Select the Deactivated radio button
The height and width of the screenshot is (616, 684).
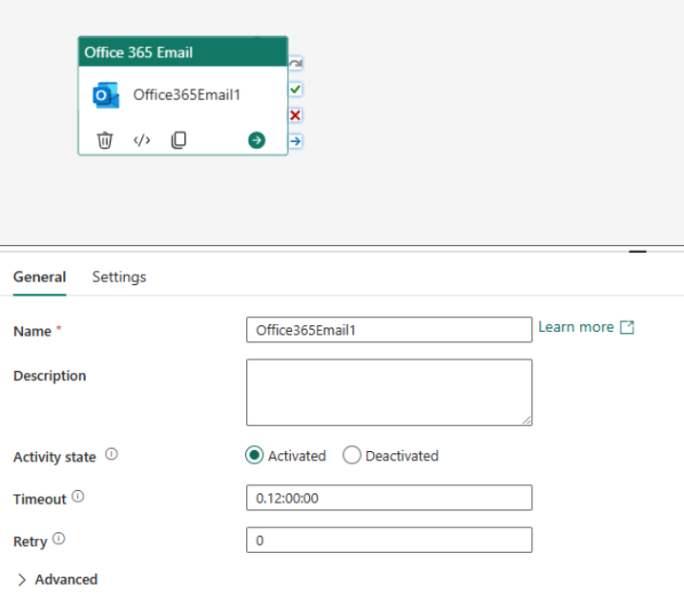pos(351,456)
